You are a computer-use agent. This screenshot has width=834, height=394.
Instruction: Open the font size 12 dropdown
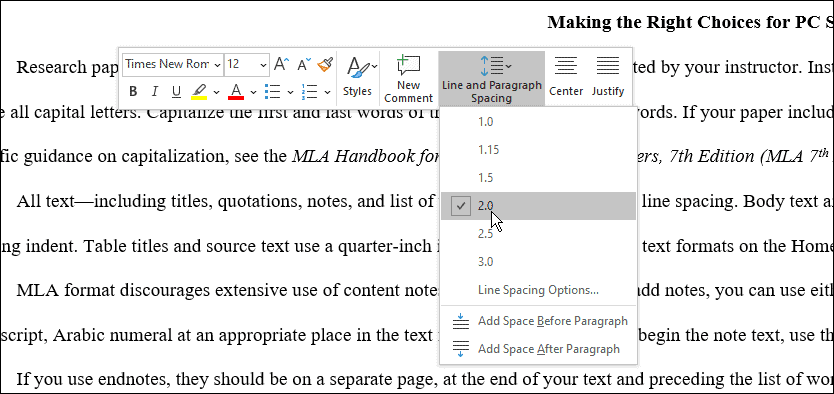(x=263, y=65)
